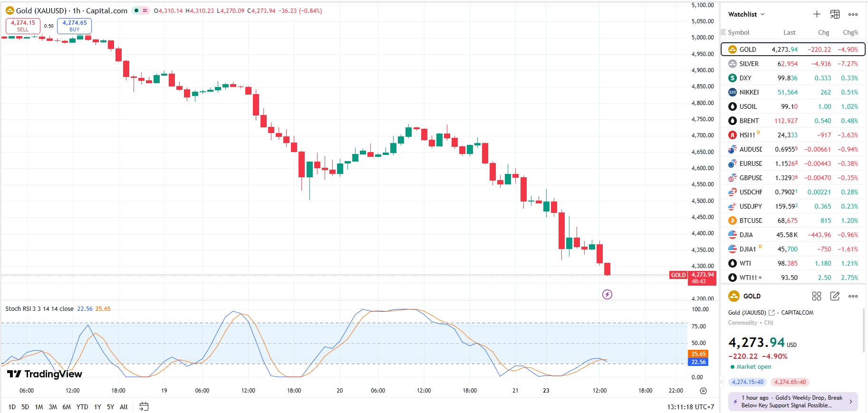Expand the Gold news headline chevron
This screenshot has width=868, height=413.
point(851,402)
